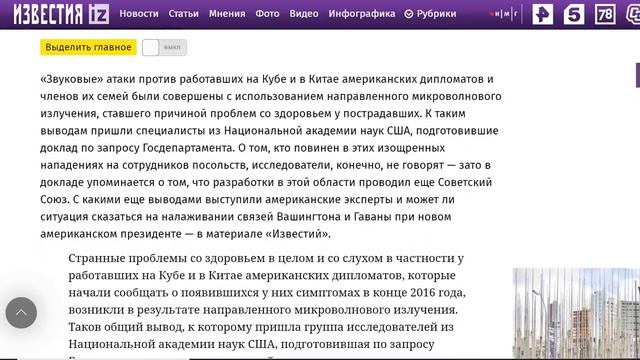Open the Channel 5 icon
Screen dimensions: 640x360
point(574,14)
